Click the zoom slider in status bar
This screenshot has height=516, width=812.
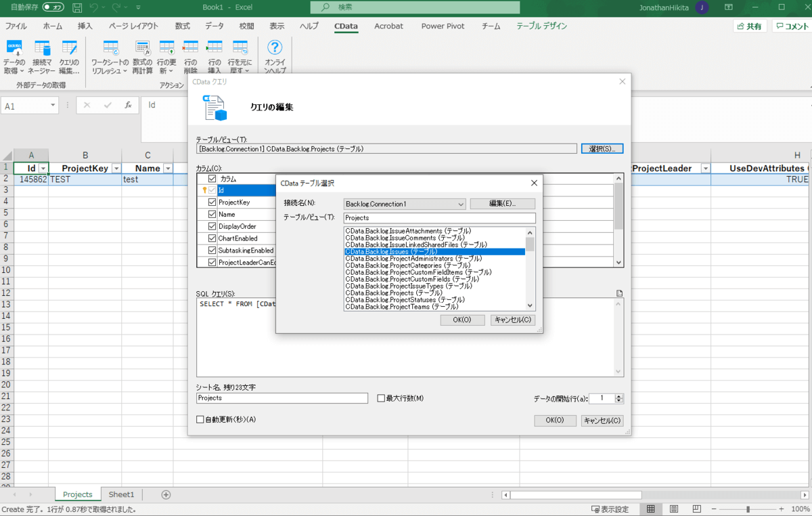point(747,509)
